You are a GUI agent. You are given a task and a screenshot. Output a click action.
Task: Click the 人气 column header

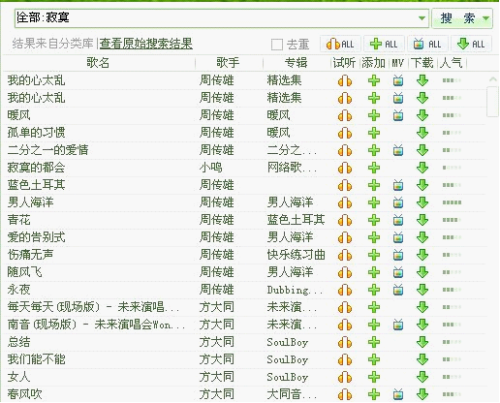(x=451, y=62)
